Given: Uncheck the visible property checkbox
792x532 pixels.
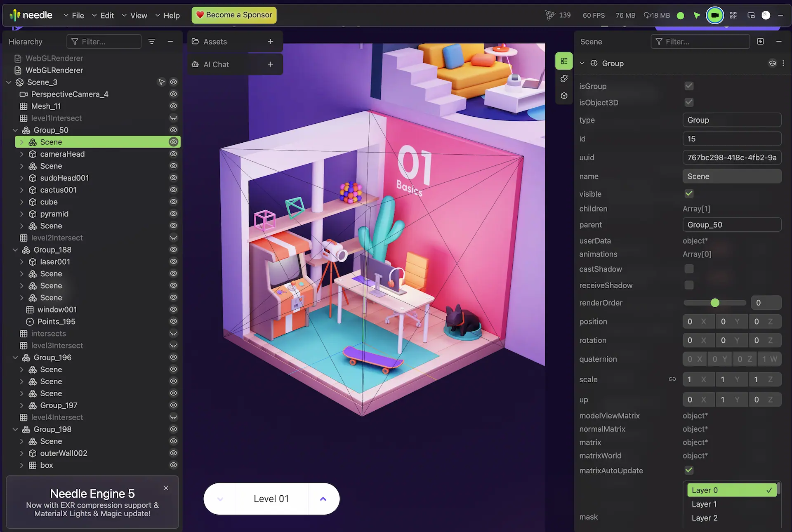Looking at the screenshot, I should (689, 193).
